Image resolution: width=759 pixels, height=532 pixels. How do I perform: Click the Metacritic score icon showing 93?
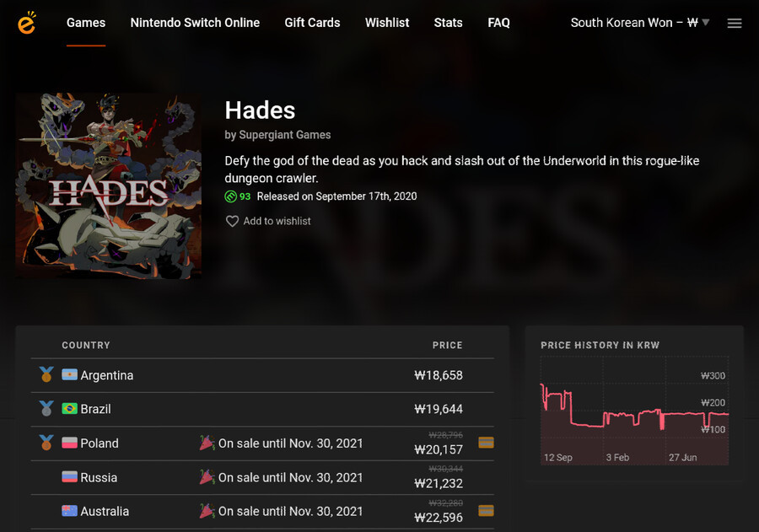coord(231,196)
